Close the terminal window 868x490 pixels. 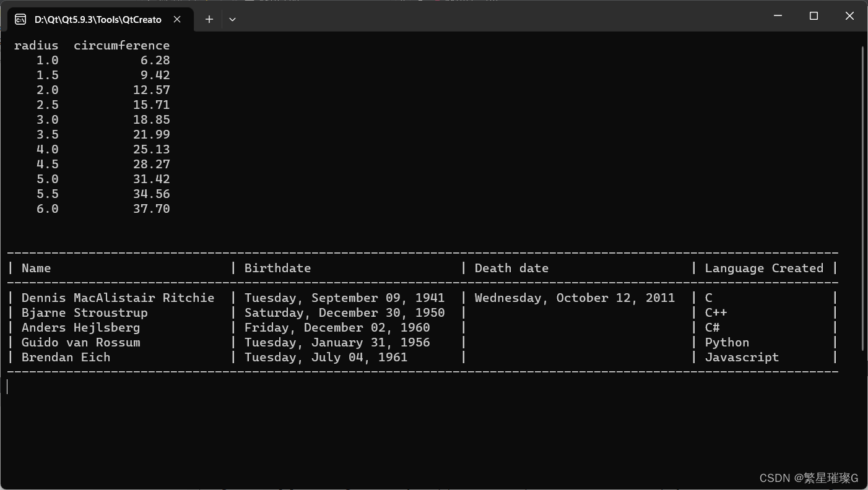click(x=849, y=16)
